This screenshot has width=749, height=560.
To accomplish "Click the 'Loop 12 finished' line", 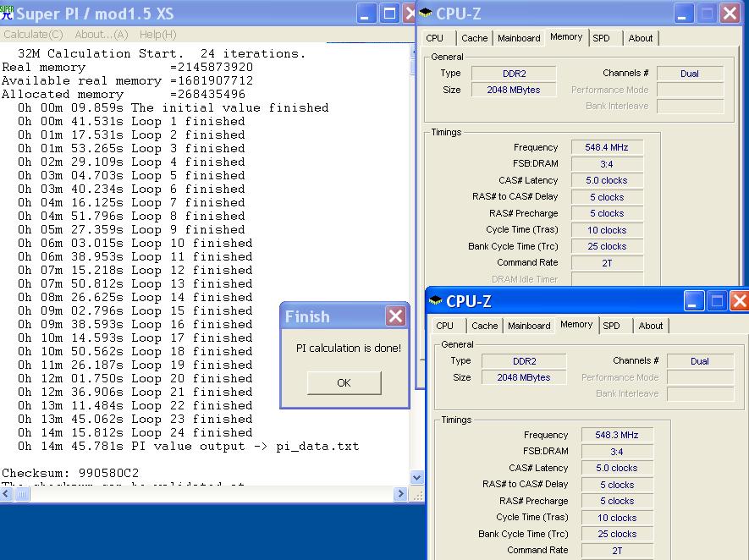I will 135,270.
